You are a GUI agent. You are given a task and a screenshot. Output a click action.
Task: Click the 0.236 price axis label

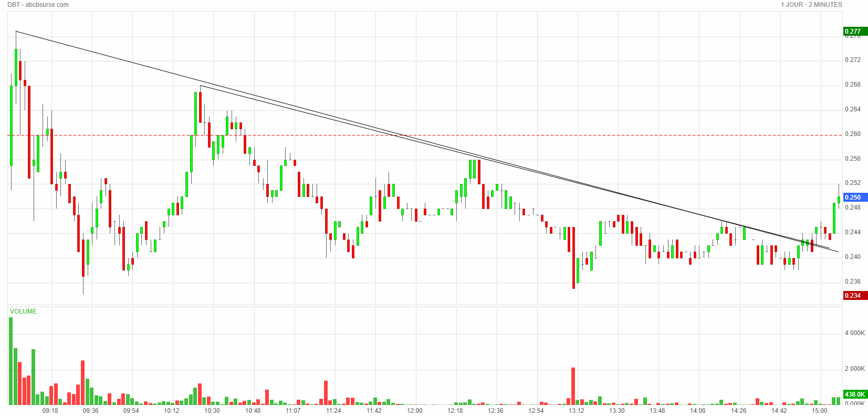pyautogui.click(x=853, y=282)
